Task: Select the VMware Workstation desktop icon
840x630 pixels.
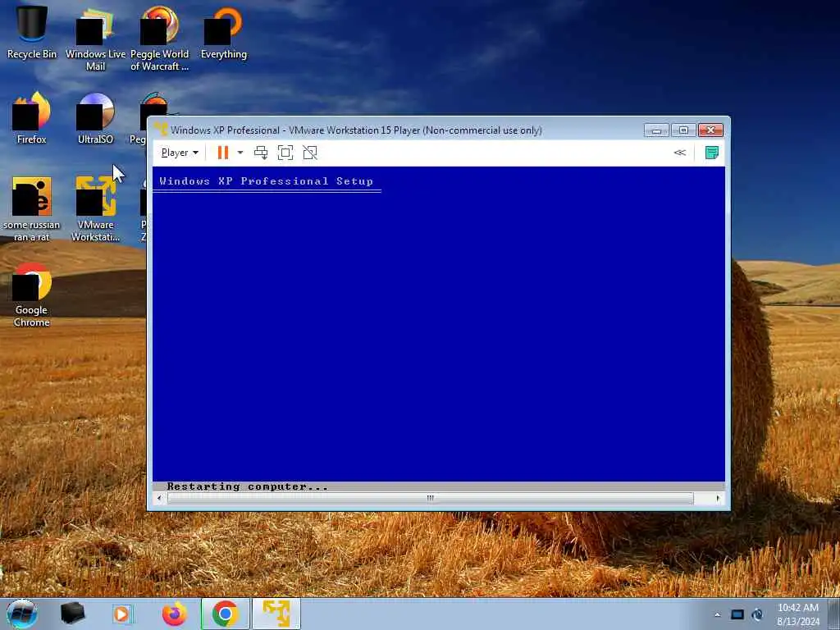Action: (x=95, y=209)
